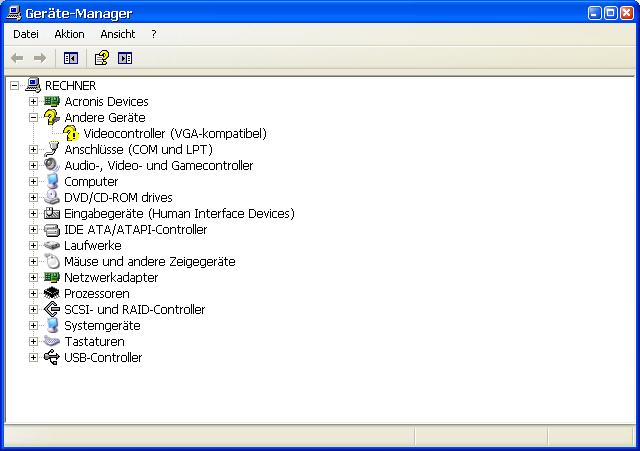640x451 pixels.
Task: Click the IDE ATA/ATAPI-Controller icon
Action: coord(52,229)
